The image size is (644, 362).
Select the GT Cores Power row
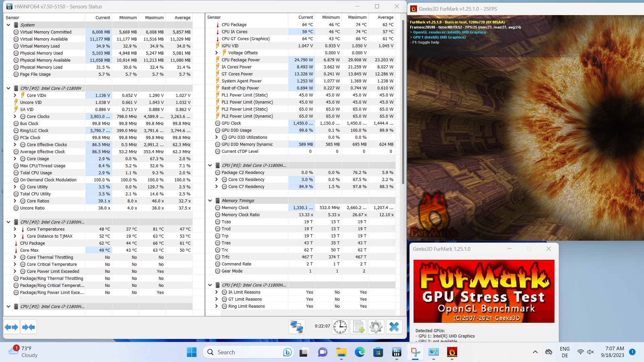pyautogui.click(x=301, y=74)
